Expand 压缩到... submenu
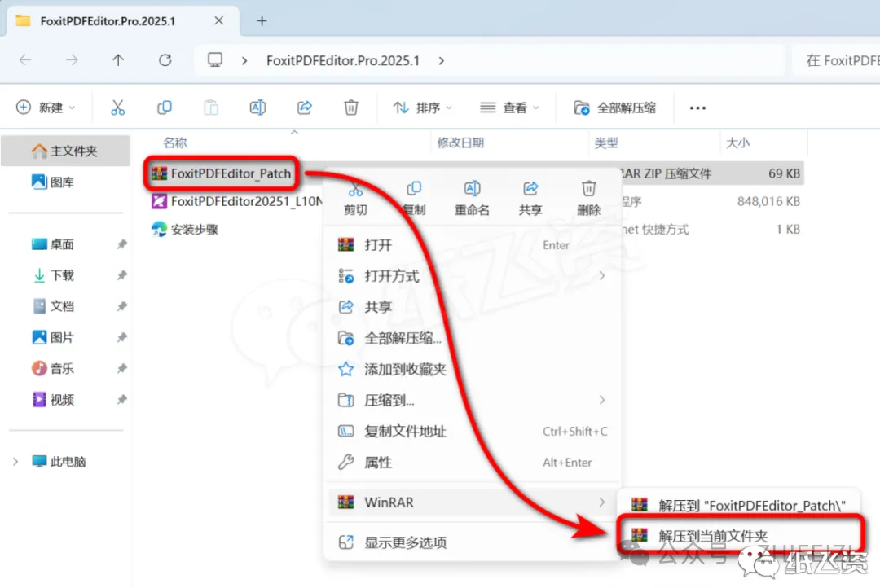The image size is (880, 588). coord(472,400)
